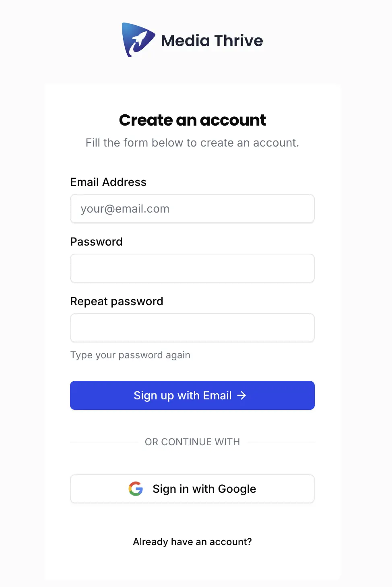Viewport: 392px width, 587px height.
Task: Click the divider line right of "OR CONTINUE WITH"
Action: tap(281, 442)
